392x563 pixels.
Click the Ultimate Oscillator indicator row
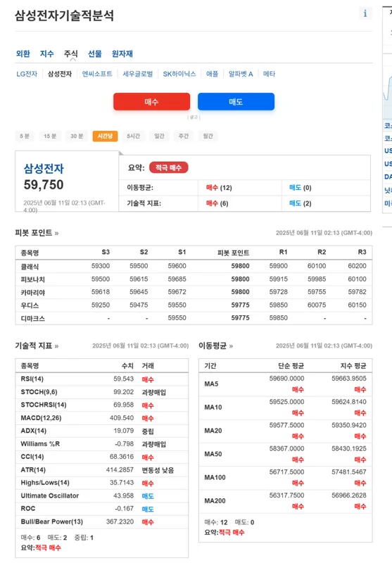point(102,496)
